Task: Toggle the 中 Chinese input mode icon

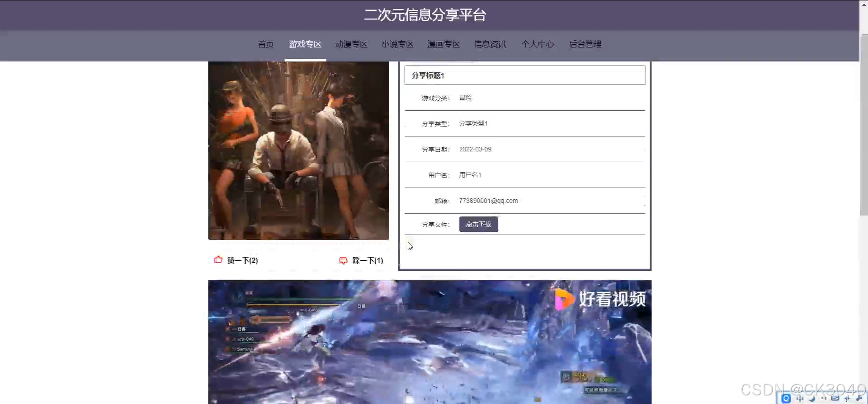Action: (800, 399)
